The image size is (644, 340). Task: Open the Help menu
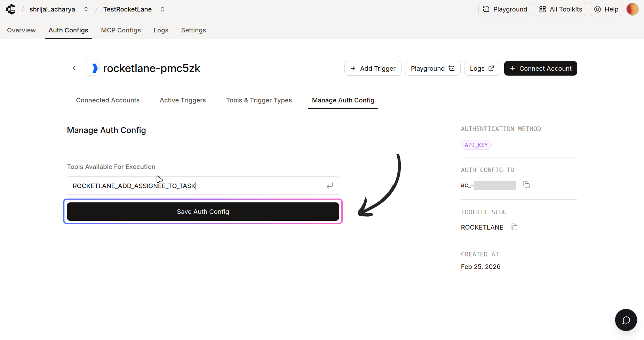pos(606,9)
